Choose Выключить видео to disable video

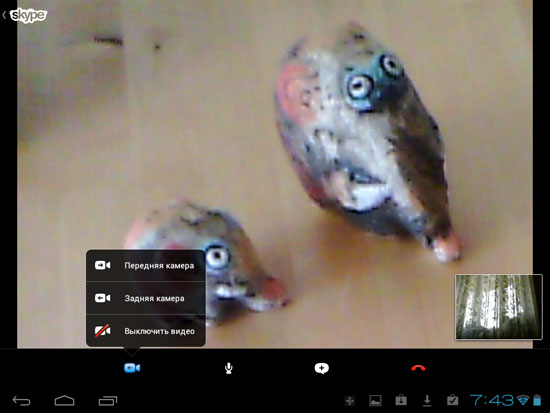point(146,331)
